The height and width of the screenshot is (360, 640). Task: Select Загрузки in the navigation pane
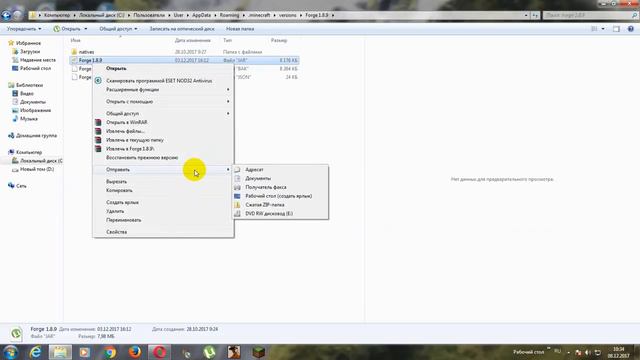tap(30, 52)
